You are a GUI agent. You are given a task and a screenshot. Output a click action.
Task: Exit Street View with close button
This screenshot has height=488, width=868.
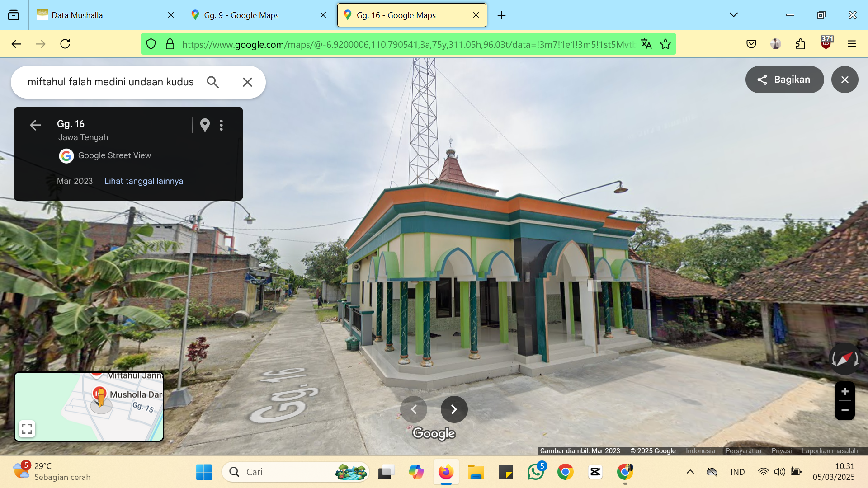point(844,80)
